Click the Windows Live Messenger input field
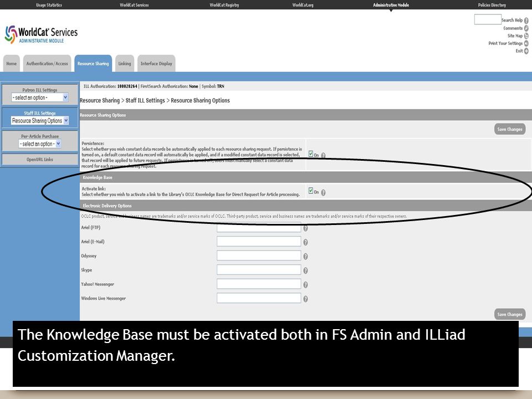The height and width of the screenshot is (399, 532). pyautogui.click(x=259, y=298)
